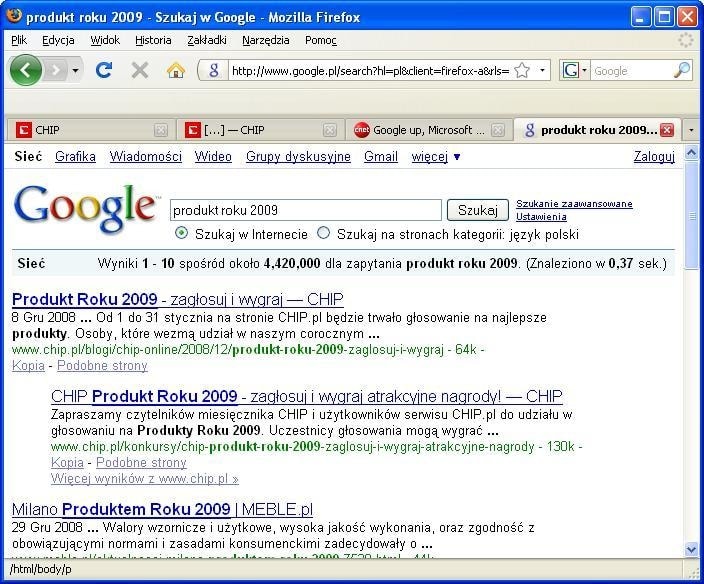
Task: Switch to the Google up, Microsoft tab
Action: pos(430,130)
